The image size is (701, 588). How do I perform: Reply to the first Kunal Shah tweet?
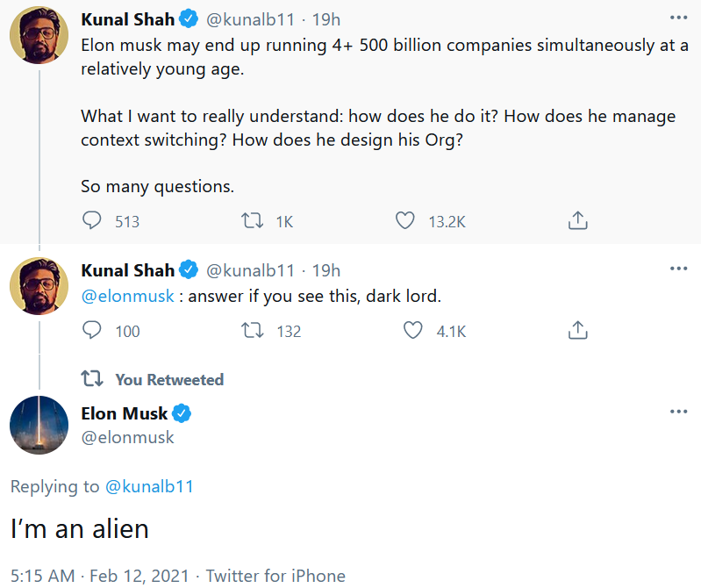click(92, 220)
